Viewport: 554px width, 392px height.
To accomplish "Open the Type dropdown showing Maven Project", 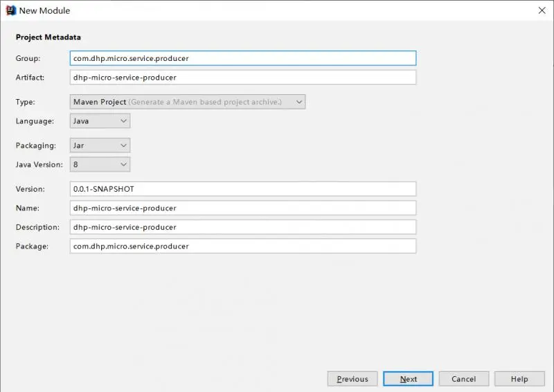I will 188,102.
